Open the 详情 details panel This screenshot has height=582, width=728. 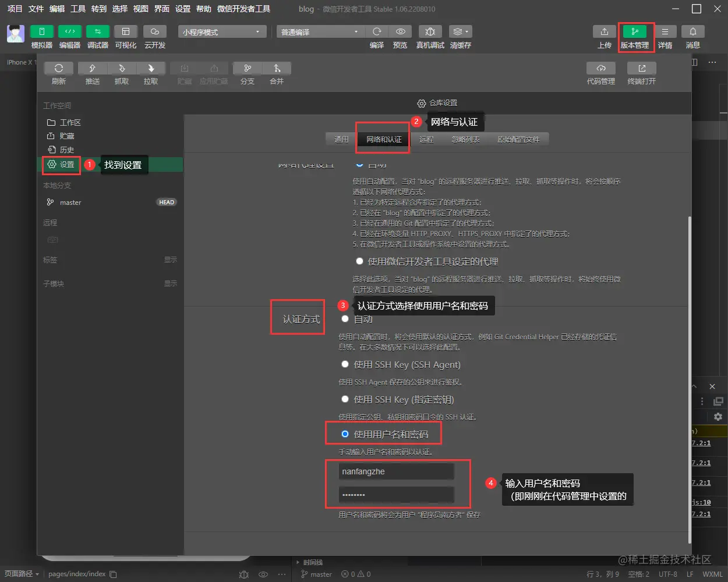tap(665, 31)
